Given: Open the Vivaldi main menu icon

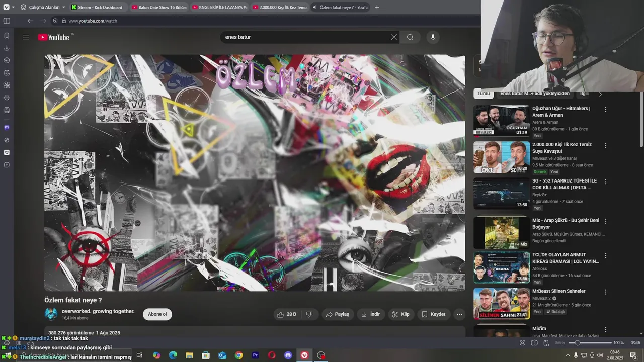Looking at the screenshot, I should tap(6, 7).
